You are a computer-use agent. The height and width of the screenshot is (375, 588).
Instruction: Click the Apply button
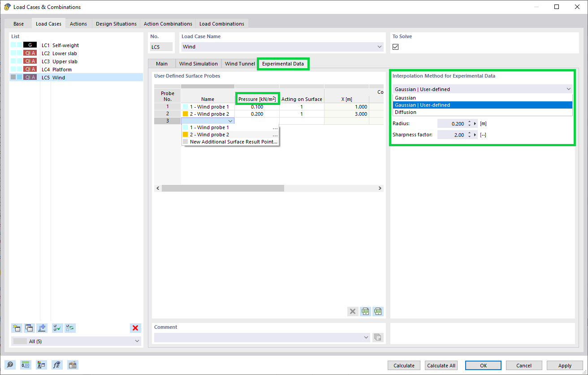565,366
